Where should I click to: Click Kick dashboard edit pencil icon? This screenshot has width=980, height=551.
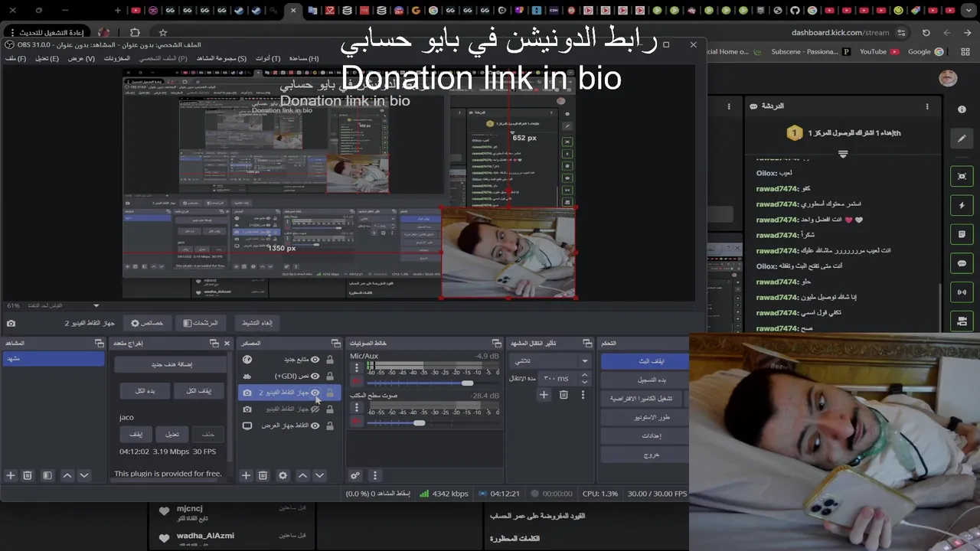(962, 139)
